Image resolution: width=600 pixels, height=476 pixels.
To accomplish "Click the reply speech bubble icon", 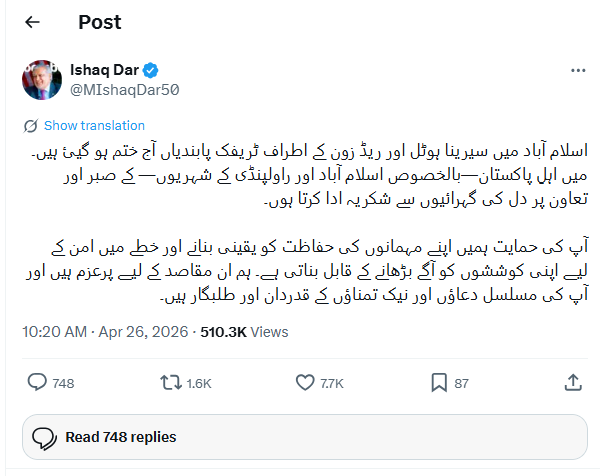I will click(x=37, y=382).
